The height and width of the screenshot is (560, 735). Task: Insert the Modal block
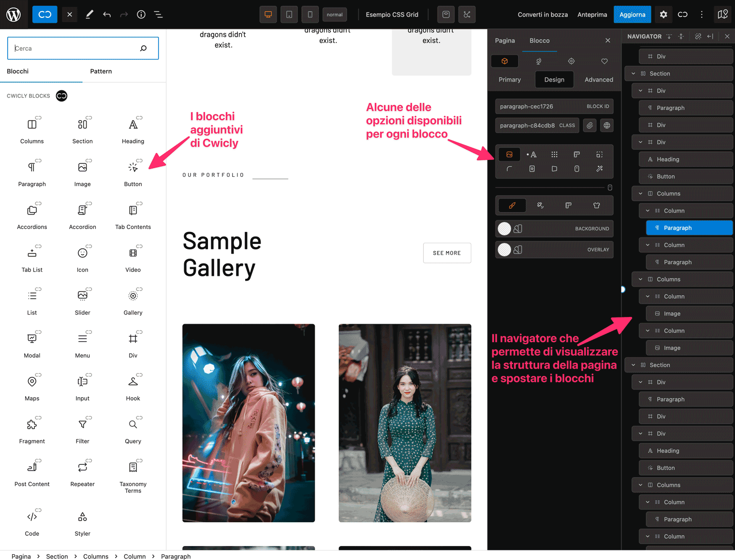(x=32, y=345)
